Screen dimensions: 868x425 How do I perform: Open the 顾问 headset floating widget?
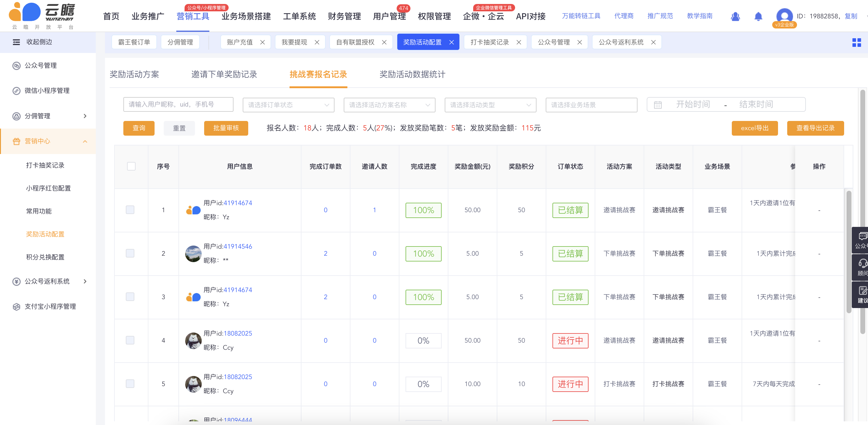tap(860, 268)
